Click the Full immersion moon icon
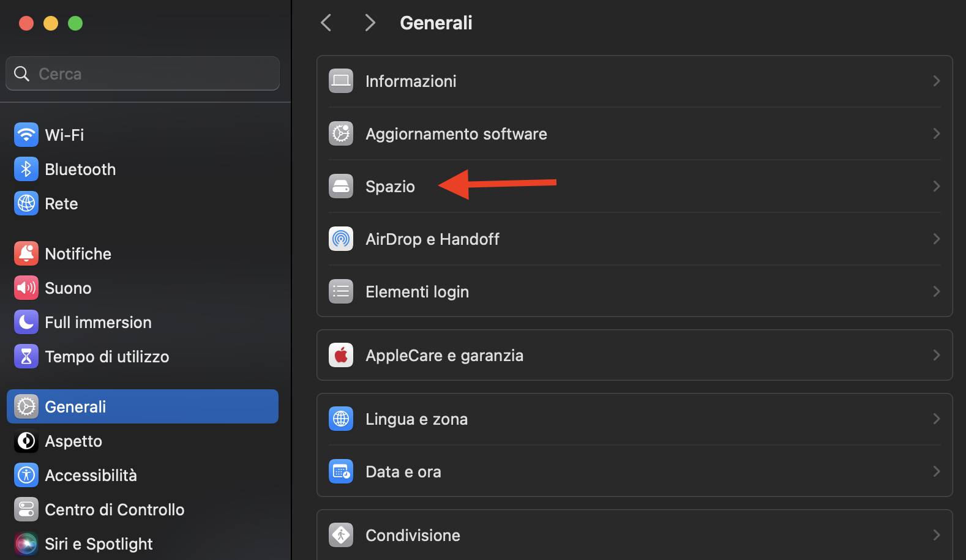The height and width of the screenshot is (560, 966). click(x=26, y=322)
